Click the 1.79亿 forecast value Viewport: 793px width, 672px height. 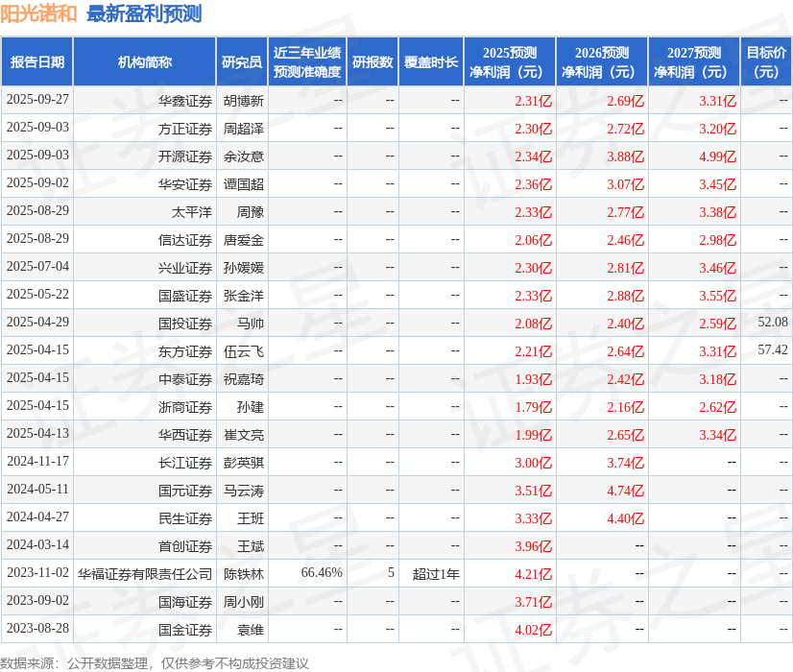tap(534, 407)
